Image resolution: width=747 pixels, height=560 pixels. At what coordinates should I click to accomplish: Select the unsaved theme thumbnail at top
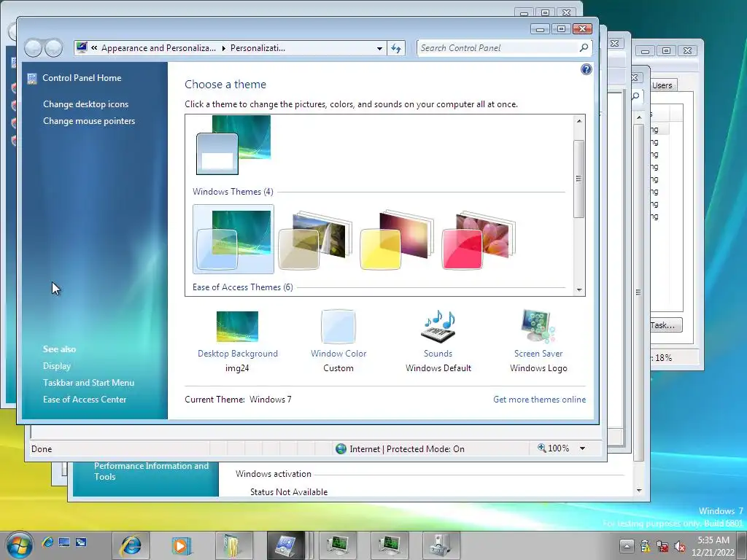pos(233,145)
